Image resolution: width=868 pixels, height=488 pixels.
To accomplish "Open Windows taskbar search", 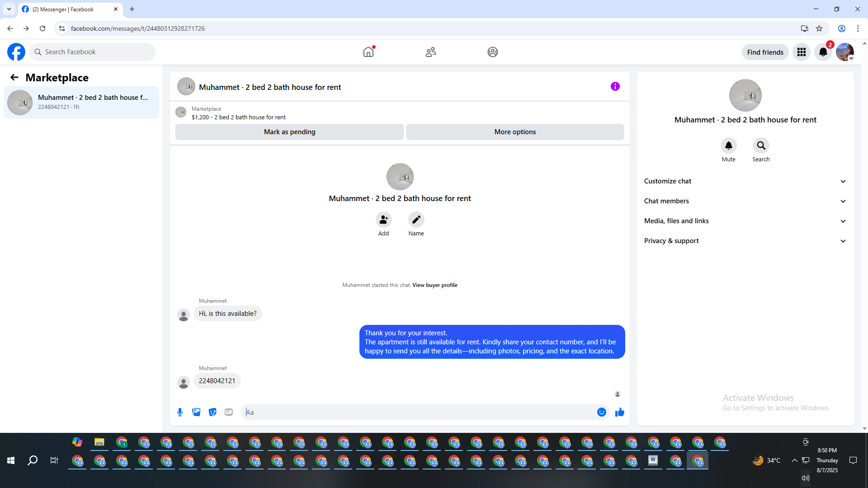I will coord(33,460).
